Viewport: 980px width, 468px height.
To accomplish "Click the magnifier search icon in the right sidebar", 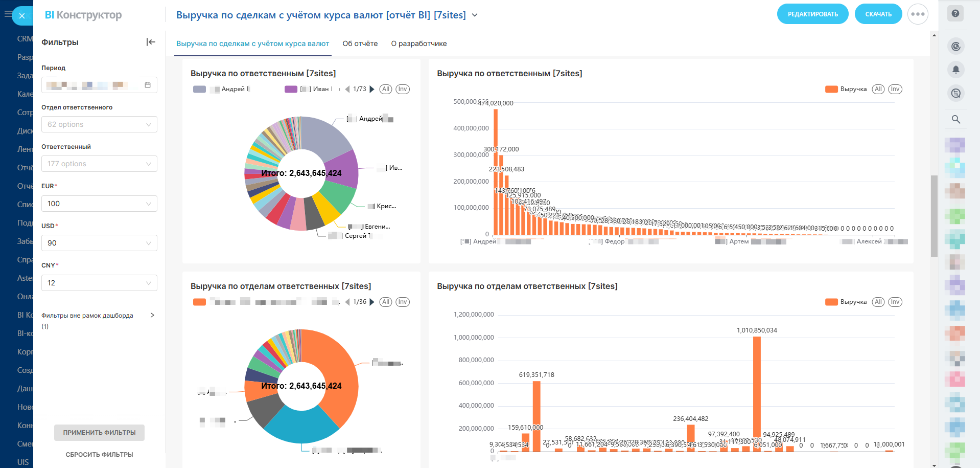I will click(955, 119).
